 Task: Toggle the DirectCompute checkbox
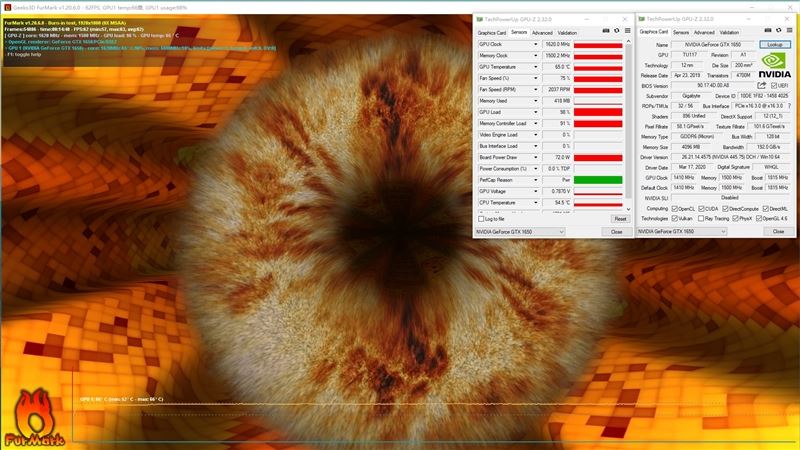click(x=725, y=209)
